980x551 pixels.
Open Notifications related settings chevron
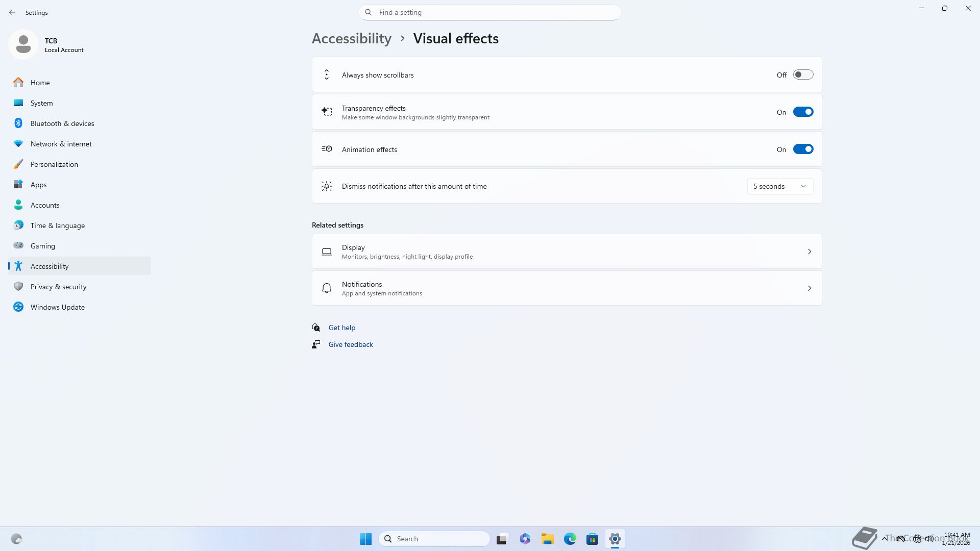click(809, 288)
